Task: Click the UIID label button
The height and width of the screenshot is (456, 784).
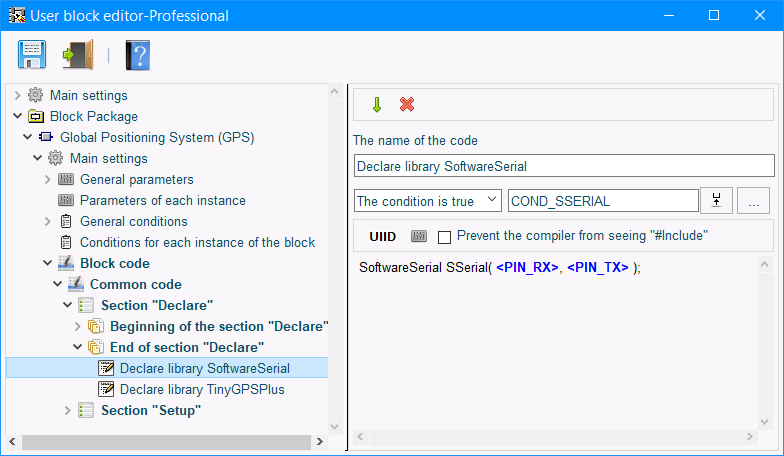Action: [382, 236]
